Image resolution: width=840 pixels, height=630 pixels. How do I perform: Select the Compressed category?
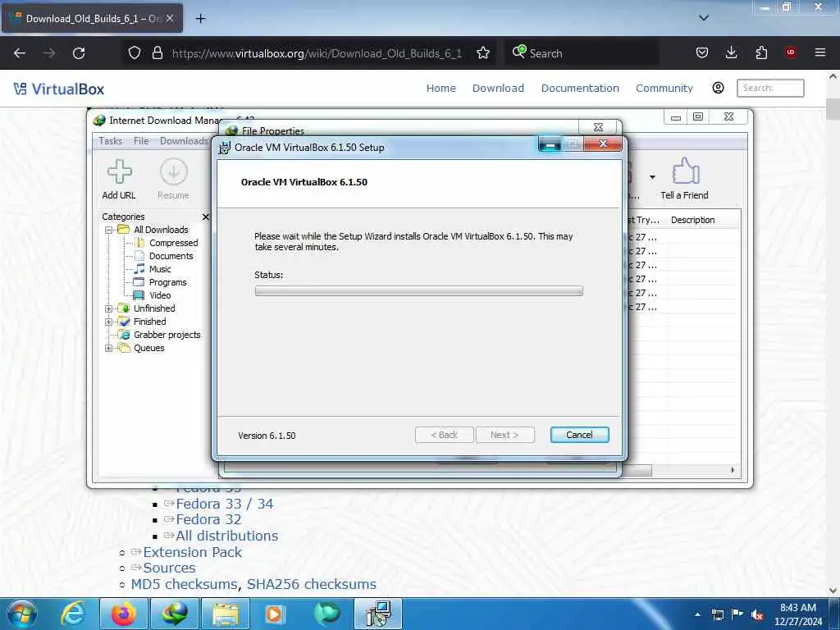pyautogui.click(x=173, y=243)
